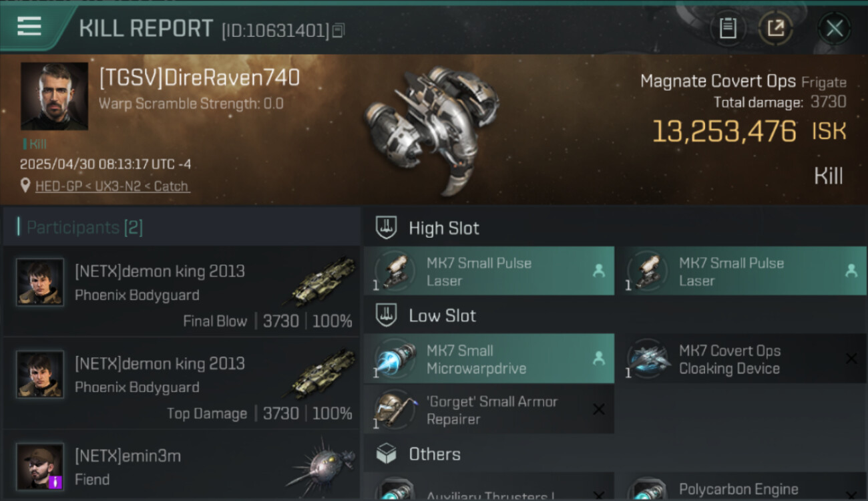Select the Final Blow participant entry

(x=182, y=291)
